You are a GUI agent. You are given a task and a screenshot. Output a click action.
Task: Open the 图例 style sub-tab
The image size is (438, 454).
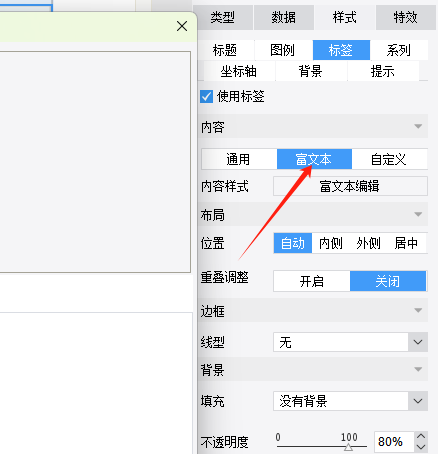(x=283, y=50)
